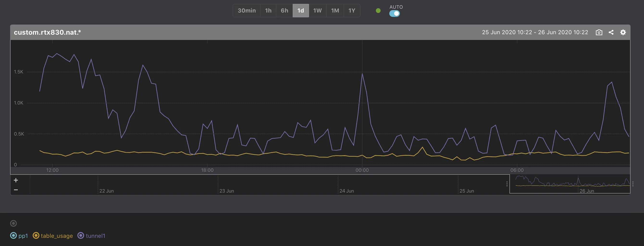The height and width of the screenshot is (246, 644).
Task: Click 23 Jun on the overview timeline
Action: point(227,191)
